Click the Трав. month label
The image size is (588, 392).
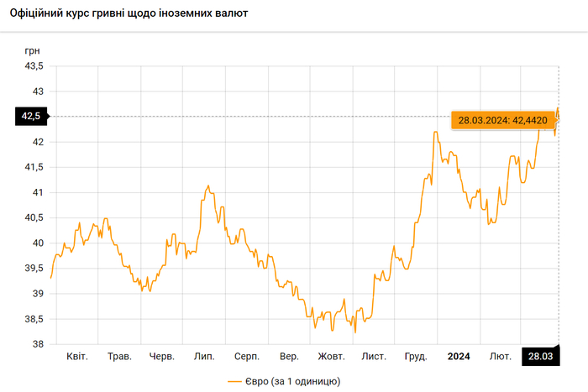119,356
